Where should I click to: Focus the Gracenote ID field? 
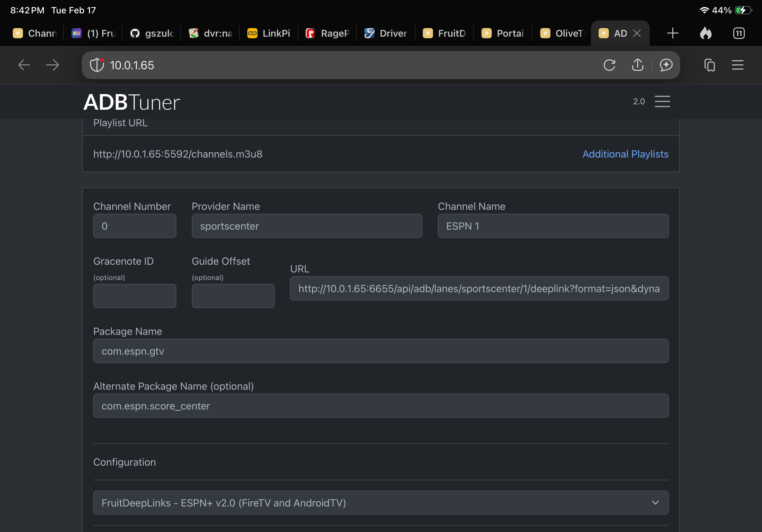click(x=134, y=296)
